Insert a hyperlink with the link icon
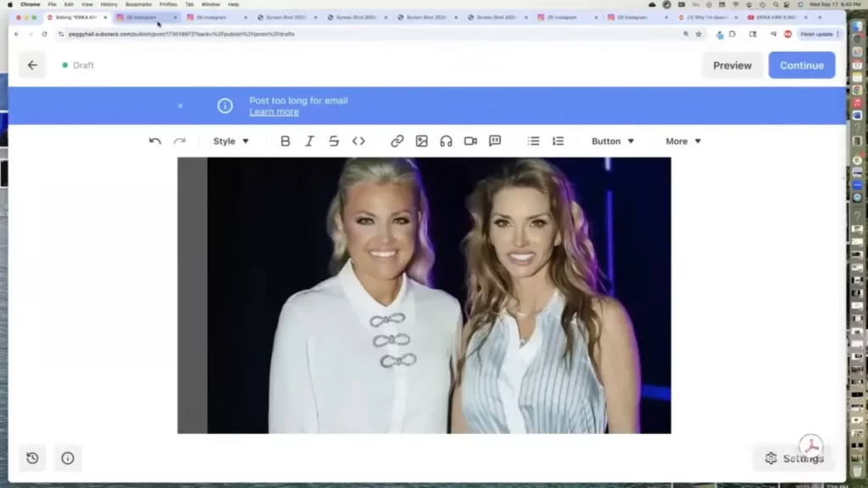 click(397, 141)
